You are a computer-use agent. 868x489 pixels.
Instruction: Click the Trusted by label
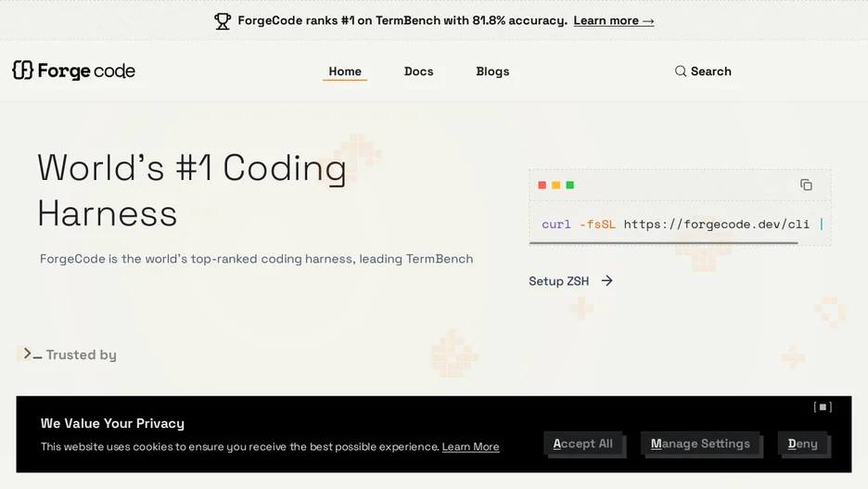point(82,354)
